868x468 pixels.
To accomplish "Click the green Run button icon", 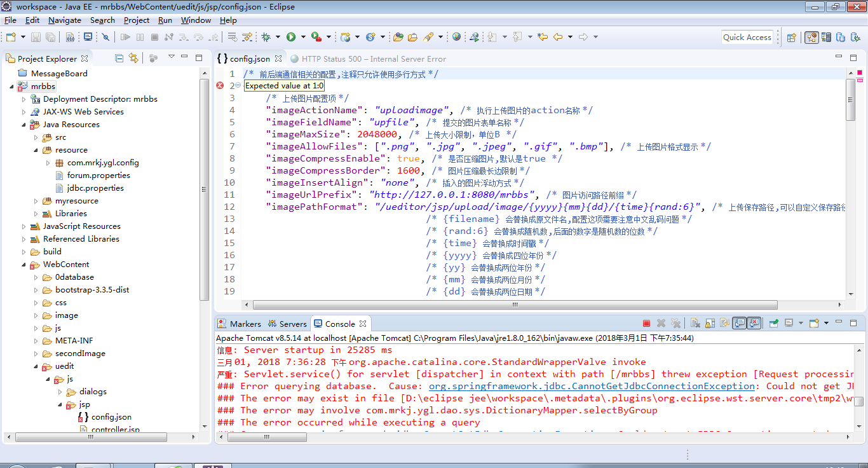I will (291, 37).
